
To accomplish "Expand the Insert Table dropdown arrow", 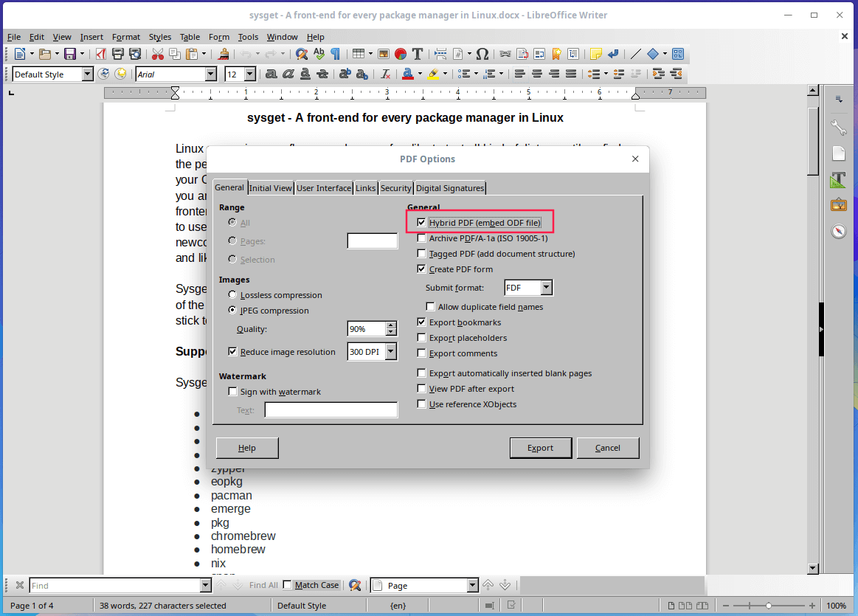I will (x=370, y=54).
